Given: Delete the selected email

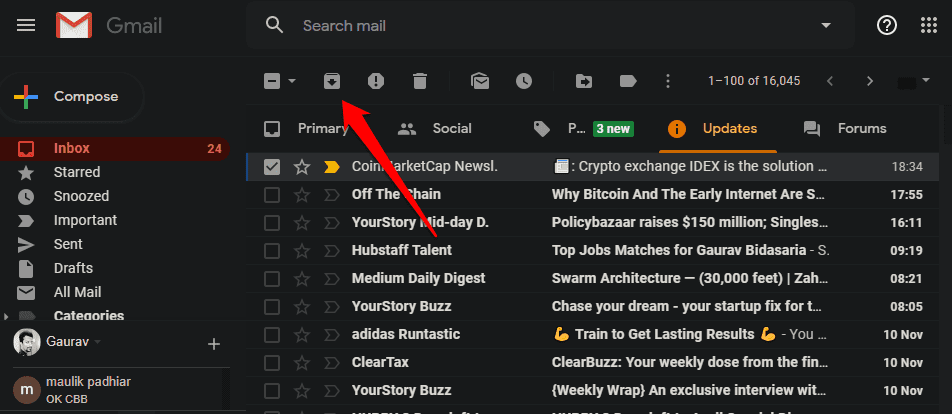Looking at the screenshot, I should click(420, 81).
